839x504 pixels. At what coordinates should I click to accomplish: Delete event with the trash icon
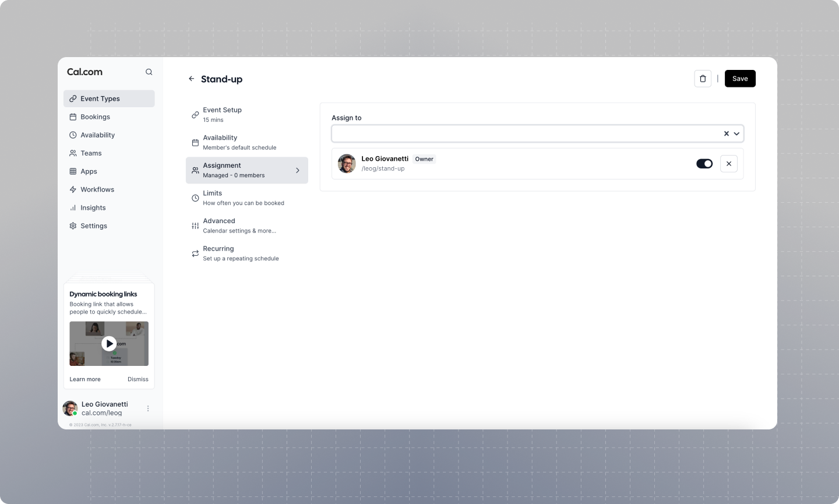point(703,79)
